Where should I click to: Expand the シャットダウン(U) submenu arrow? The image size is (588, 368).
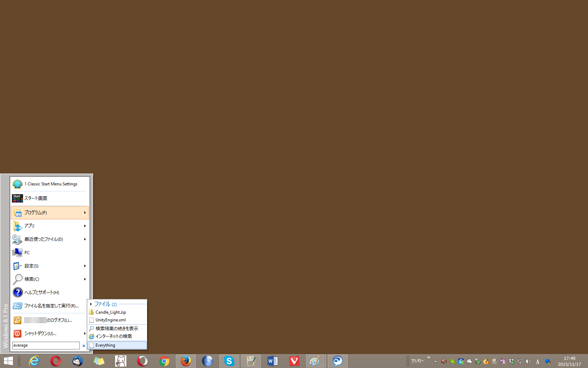[x=85, y=334]
